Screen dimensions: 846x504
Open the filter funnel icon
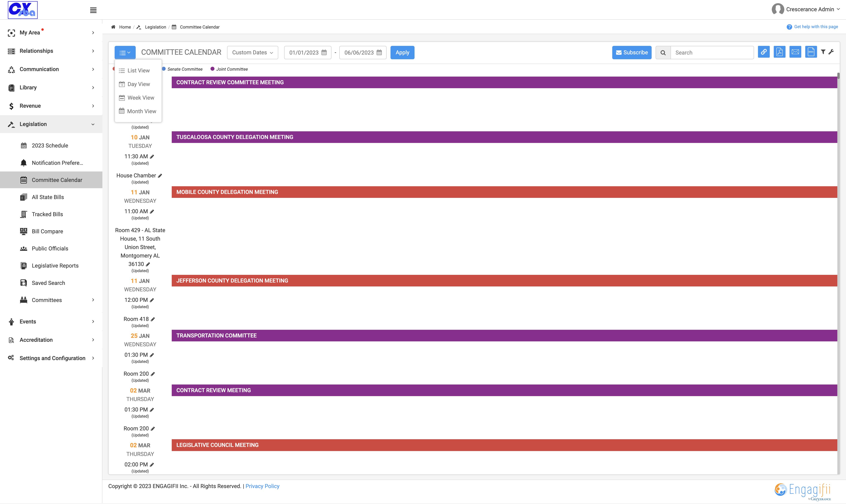823,52
